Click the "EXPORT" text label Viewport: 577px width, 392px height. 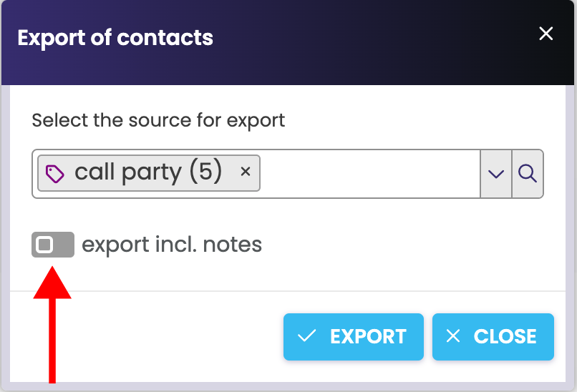[368, 336]
